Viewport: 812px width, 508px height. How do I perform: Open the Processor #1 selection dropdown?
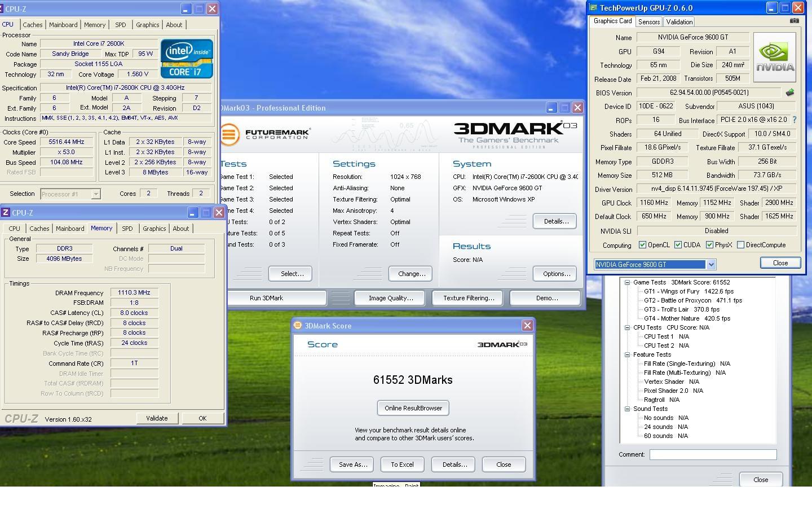click(95, 194)
